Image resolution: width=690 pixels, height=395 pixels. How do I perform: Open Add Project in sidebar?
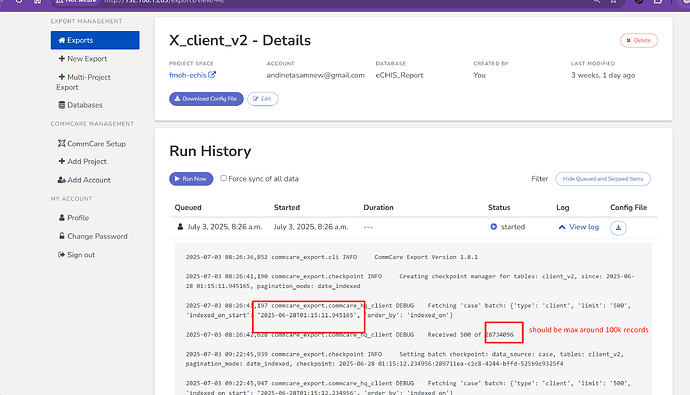click(x=83, y=161)
